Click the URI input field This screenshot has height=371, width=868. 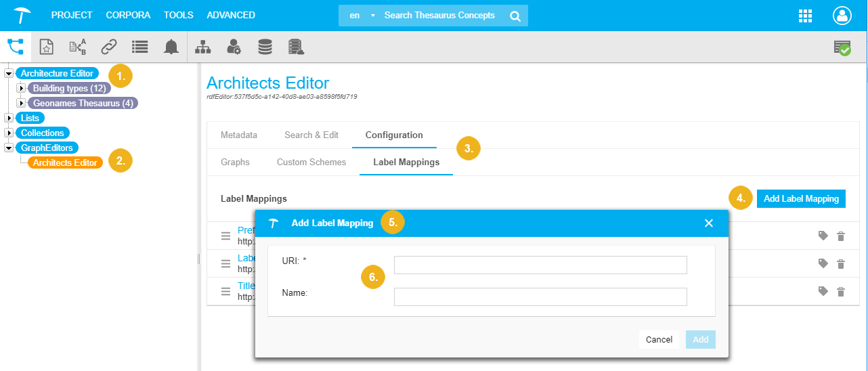point(540,265)
